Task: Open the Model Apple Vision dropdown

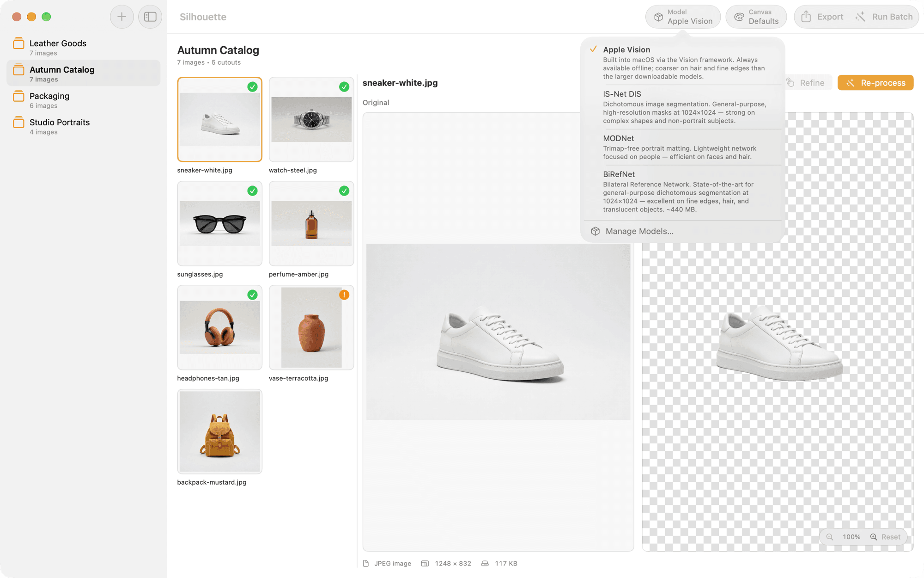Action: point(683,17)
